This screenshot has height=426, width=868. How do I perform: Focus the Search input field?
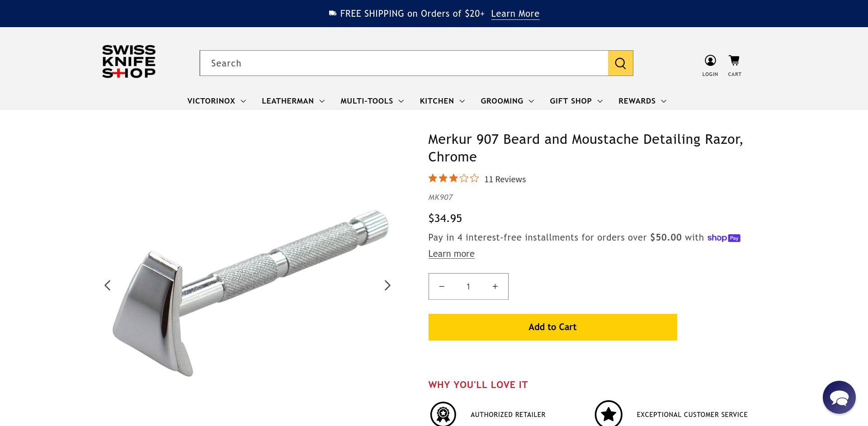404,63
